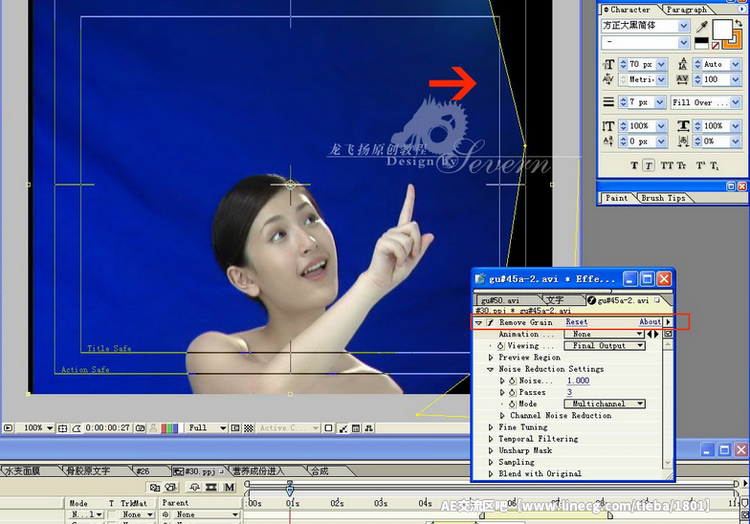Viewport: 750px width, 524px height.
Task: Expand the Fine Tuning group
Action: point(491,427)
